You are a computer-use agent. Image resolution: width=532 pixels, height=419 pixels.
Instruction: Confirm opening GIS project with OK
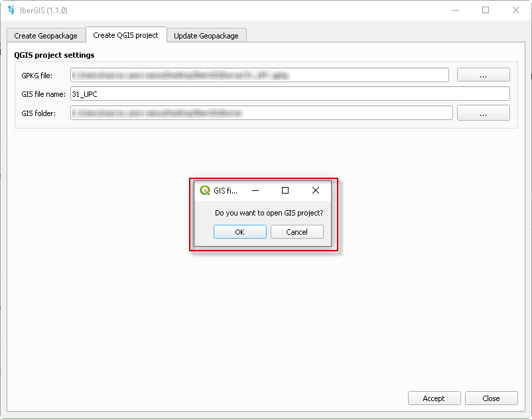239,232
